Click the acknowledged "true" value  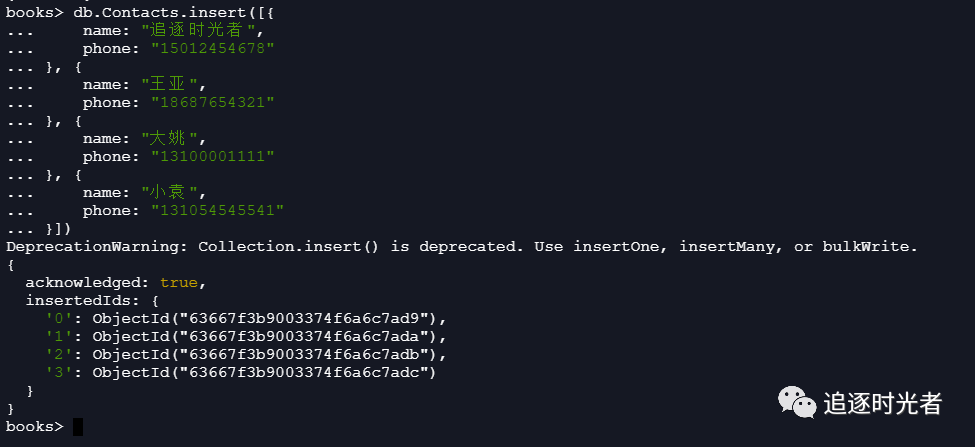[179, 283]
